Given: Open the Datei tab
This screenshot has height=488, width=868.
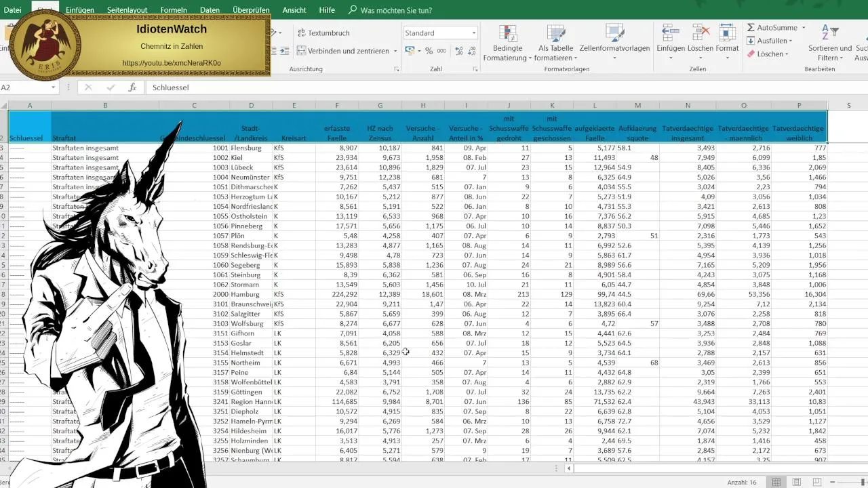Looking at the screenshot, I should (x=12, y=10).
